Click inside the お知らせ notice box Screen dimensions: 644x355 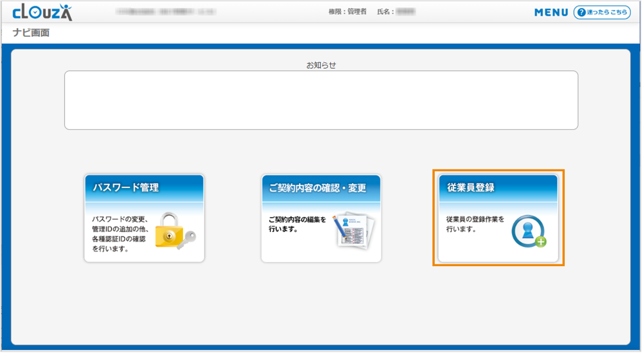click(x=321, y=100)
